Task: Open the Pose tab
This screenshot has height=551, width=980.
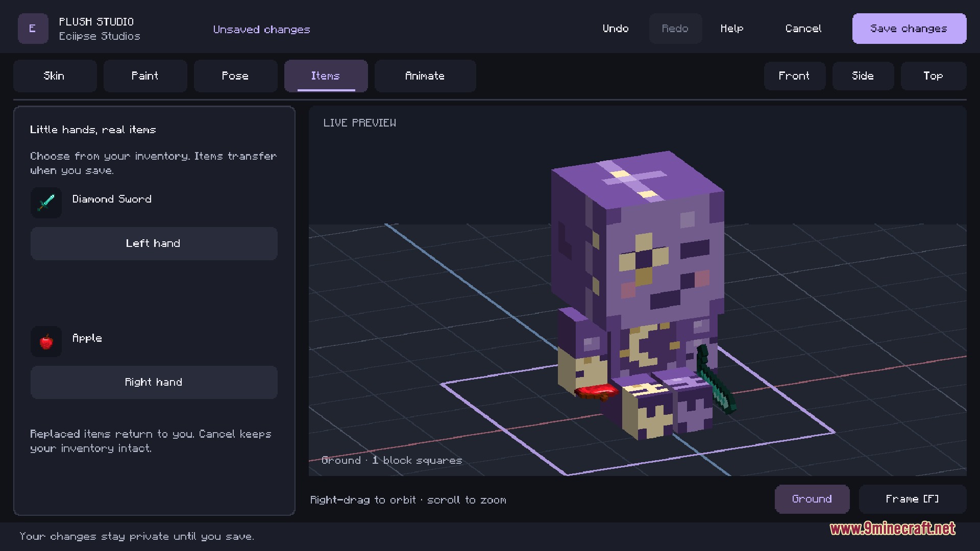Action: (235, 76)
